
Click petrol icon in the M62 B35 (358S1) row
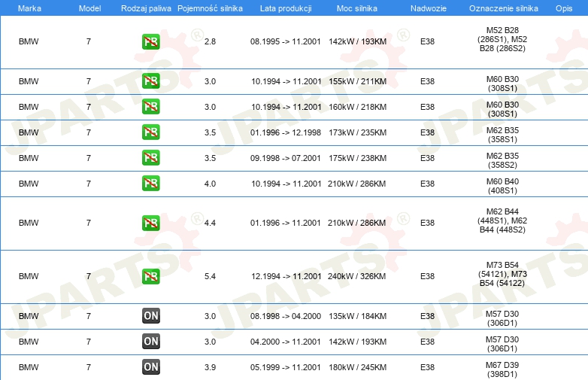coord(151,132)
